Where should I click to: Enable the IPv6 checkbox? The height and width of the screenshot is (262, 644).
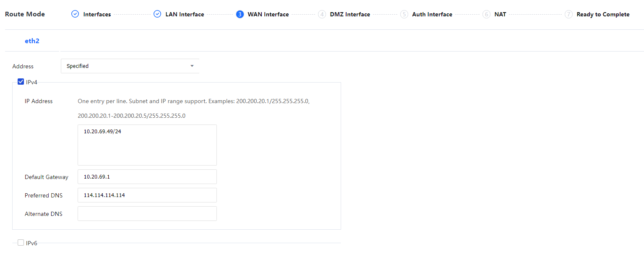21,243
